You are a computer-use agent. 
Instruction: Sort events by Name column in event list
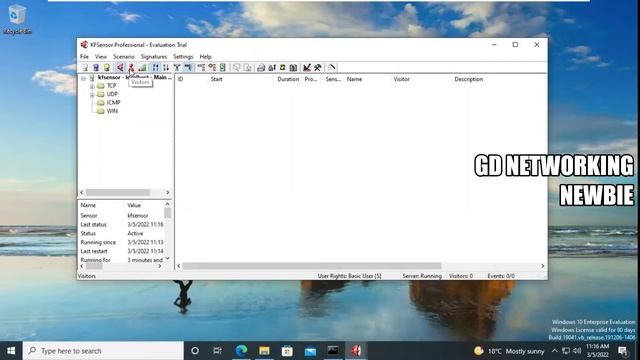tap(354, 79)
